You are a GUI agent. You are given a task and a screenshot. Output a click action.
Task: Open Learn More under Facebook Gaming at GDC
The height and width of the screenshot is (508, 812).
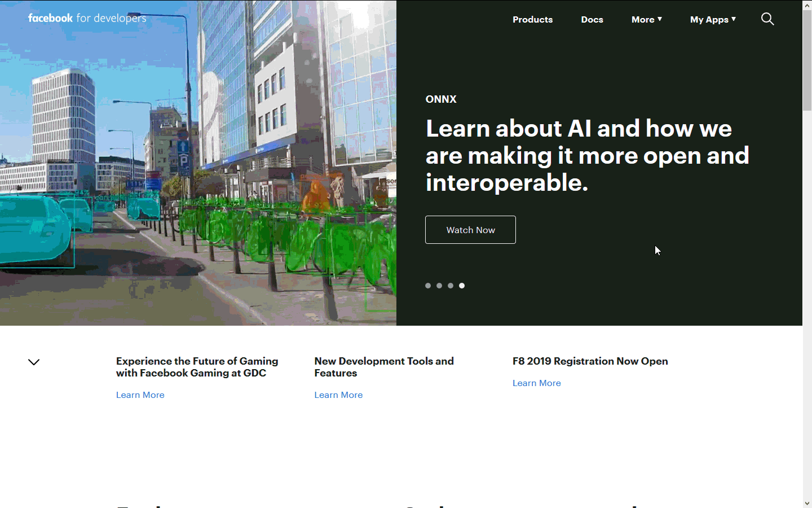click(x=140, y=395)
